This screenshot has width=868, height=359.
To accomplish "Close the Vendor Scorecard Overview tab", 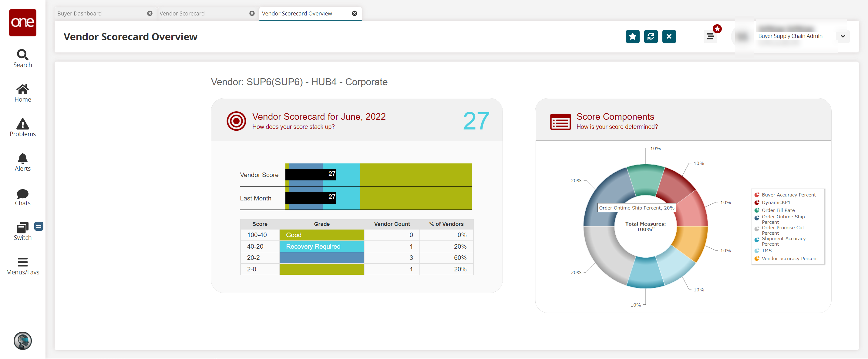I will point(354,13).
